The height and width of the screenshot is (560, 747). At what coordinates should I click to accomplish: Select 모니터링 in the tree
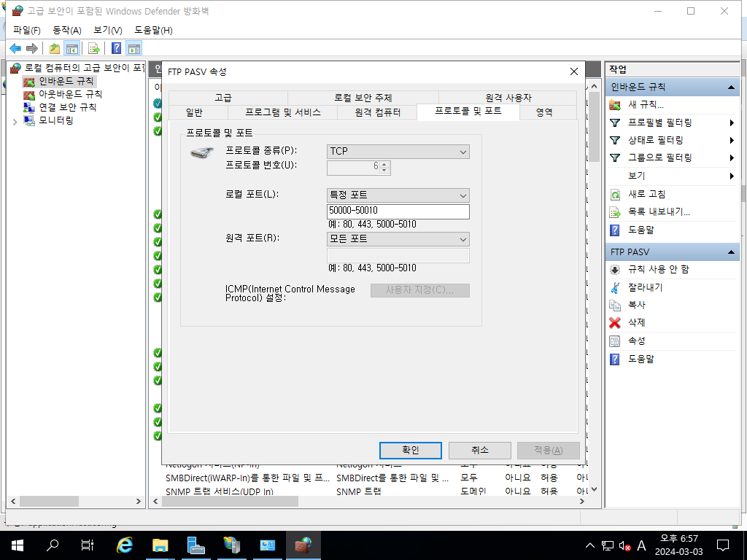[x=55, y=120]
